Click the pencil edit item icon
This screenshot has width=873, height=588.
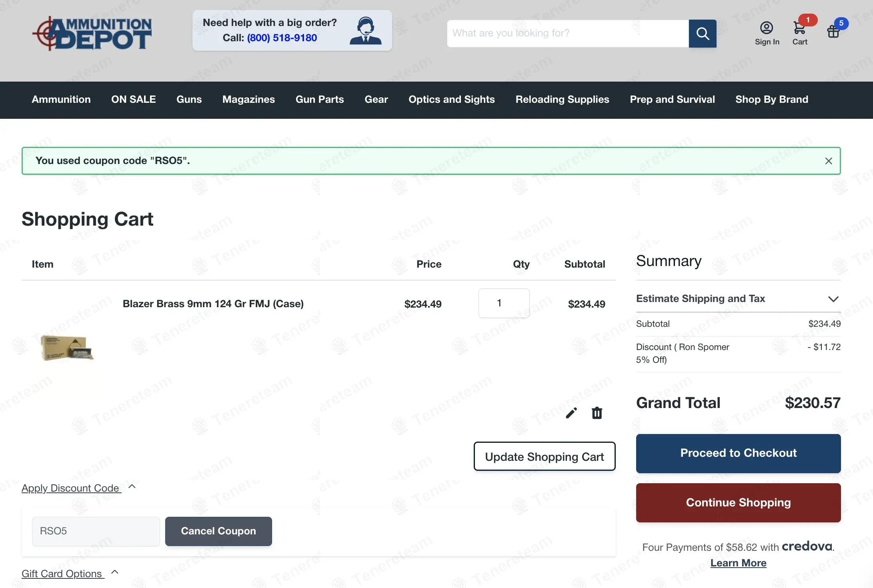pos(571,413)
